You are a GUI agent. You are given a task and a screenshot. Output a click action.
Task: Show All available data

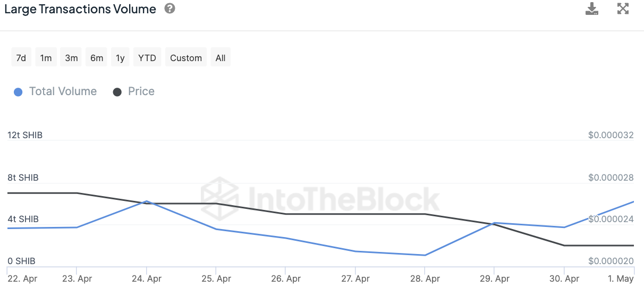click(x=221, y=58)
